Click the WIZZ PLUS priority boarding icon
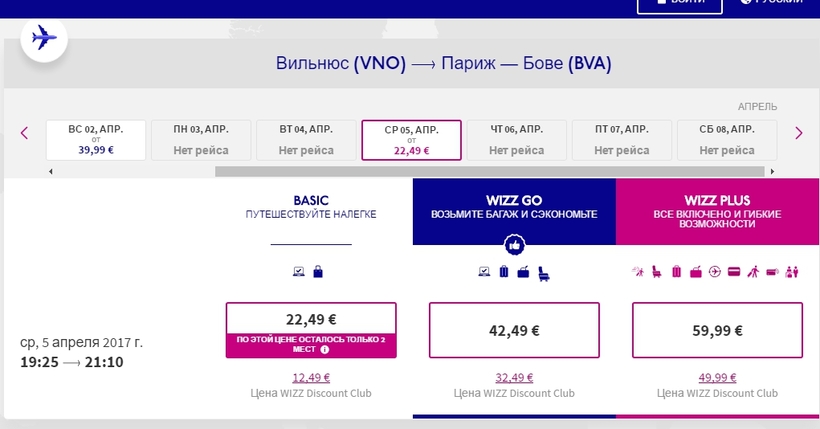820x429 pixels. tap(753, 272)
